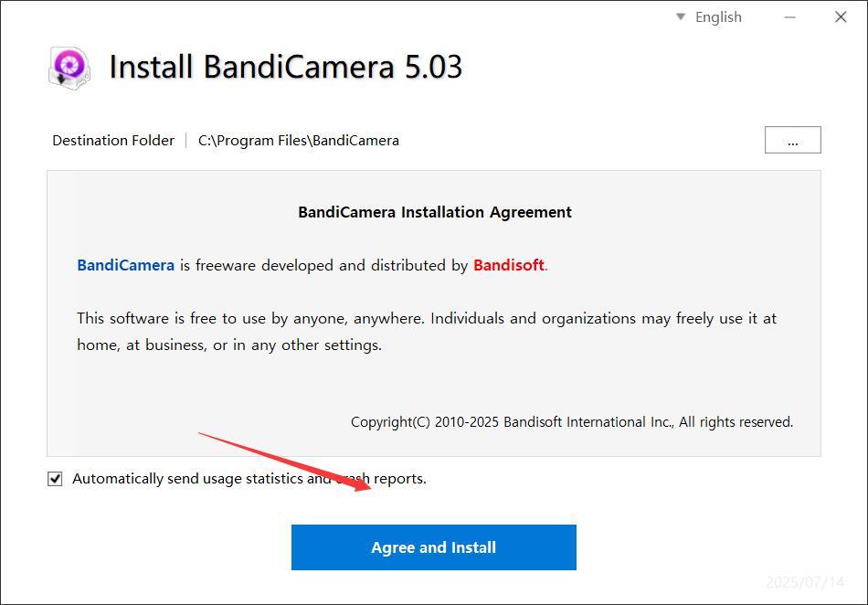
Task: Click the C:\Program Files\BandiCamera path field
Action: (299, 141)
